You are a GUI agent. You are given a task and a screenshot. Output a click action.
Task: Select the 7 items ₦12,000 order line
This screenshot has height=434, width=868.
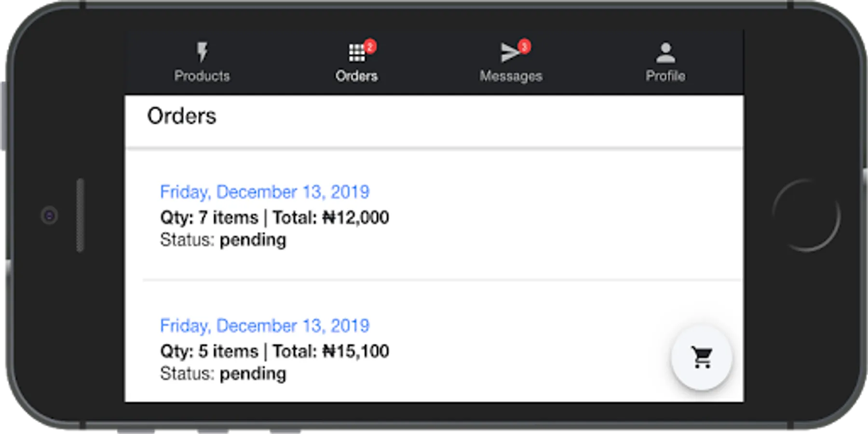point(274,217)
